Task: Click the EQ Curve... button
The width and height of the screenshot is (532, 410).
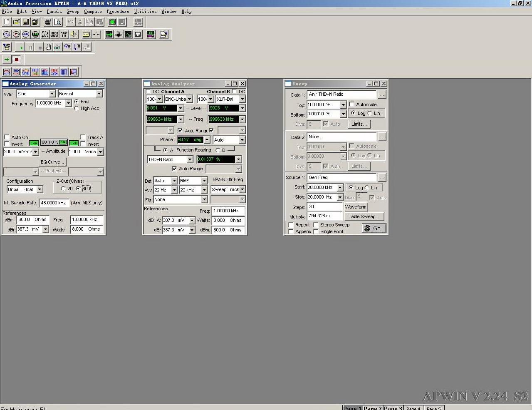Action: (x=52, y=162)
